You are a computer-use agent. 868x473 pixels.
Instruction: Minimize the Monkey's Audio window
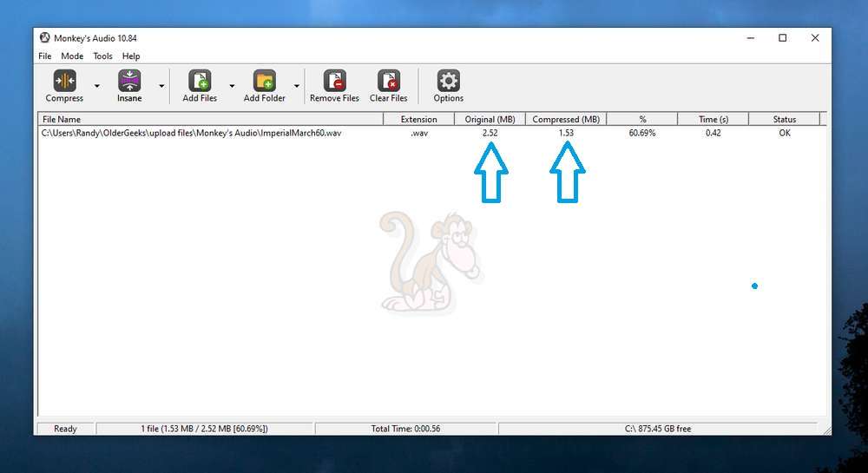(751, 38)
